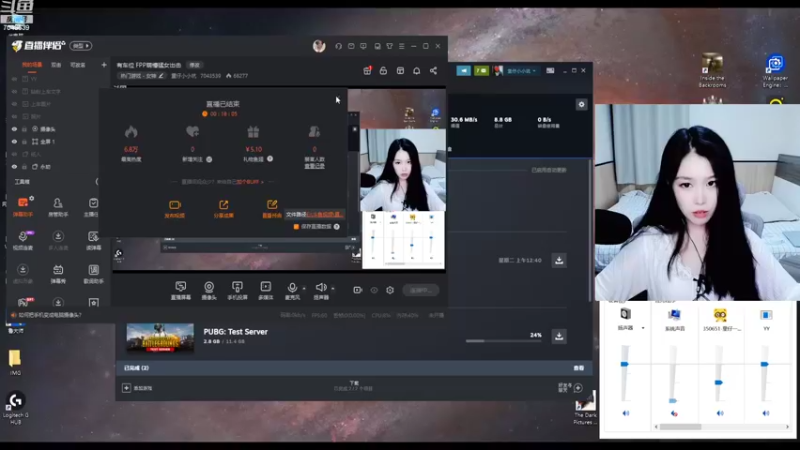
Task: Toggle the 保存直播数据 checkbox
Action: [296, 227]
